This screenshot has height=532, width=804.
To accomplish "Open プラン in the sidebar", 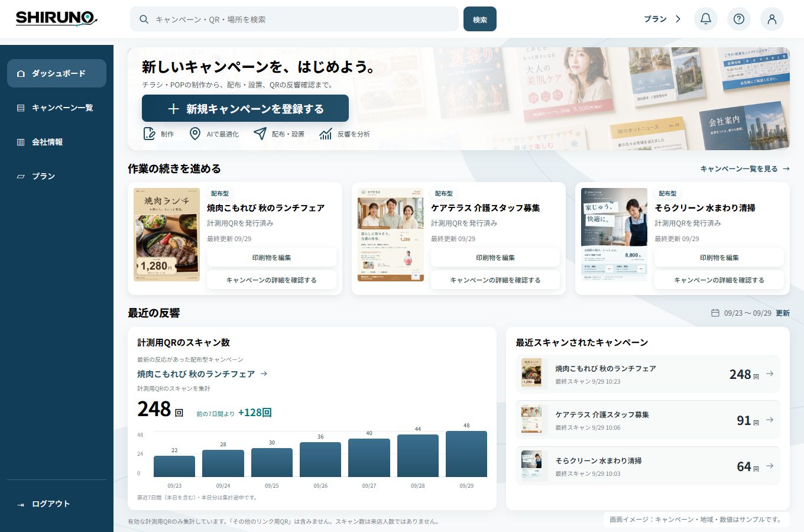I will pyautogui.click(x=57, y=176).
